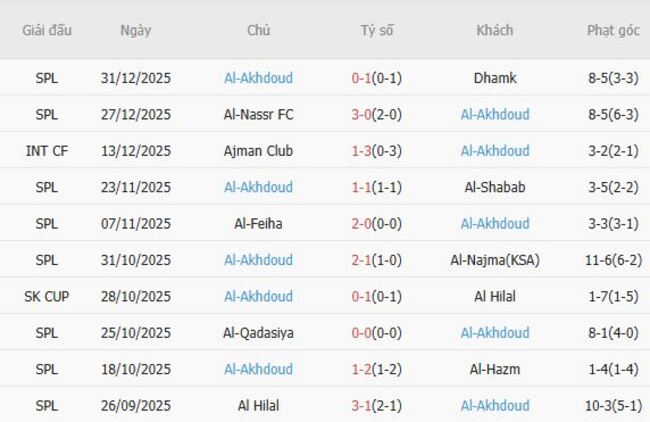Click the INT CF league cell
Viewport: 650px width, 422px height.
pyautogui.click(x=47, y=151)
